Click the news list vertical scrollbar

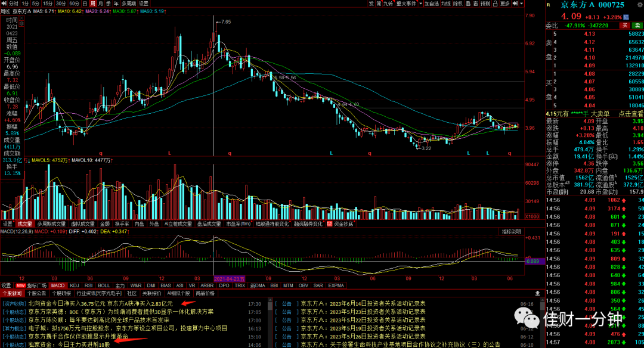(270, 322)
